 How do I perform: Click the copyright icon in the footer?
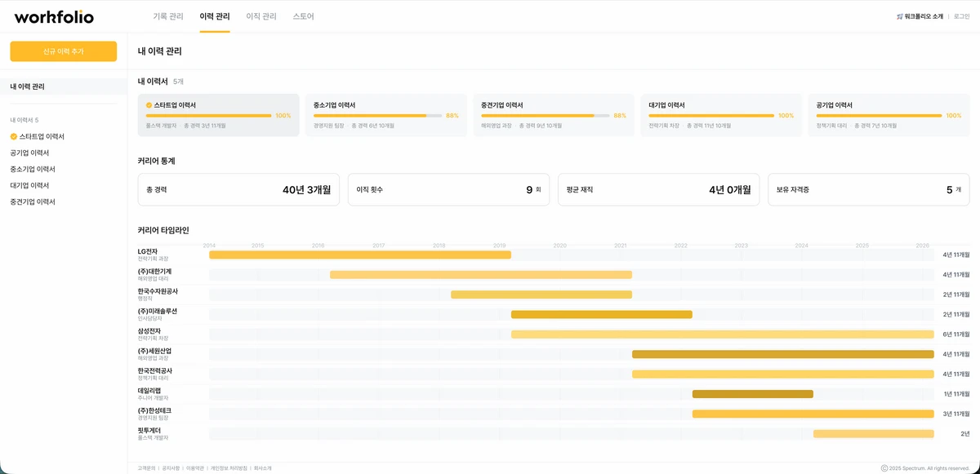pyautogui.click(x=884, y=468)
